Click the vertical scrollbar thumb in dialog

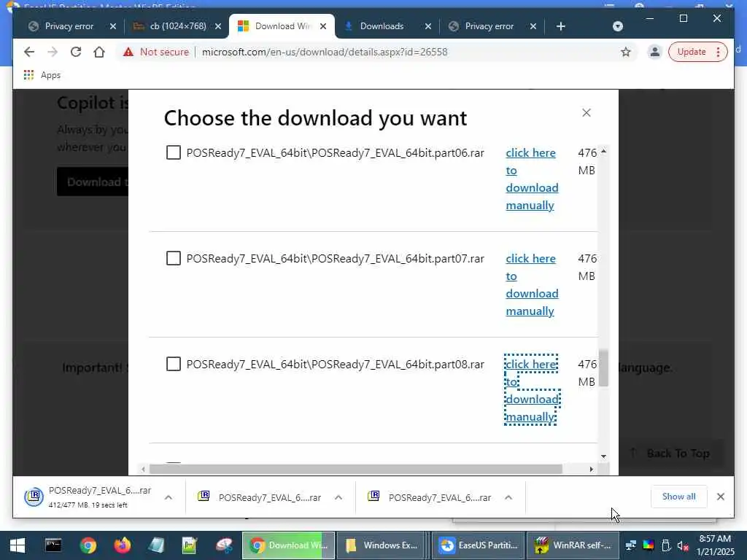coord(603,367)
